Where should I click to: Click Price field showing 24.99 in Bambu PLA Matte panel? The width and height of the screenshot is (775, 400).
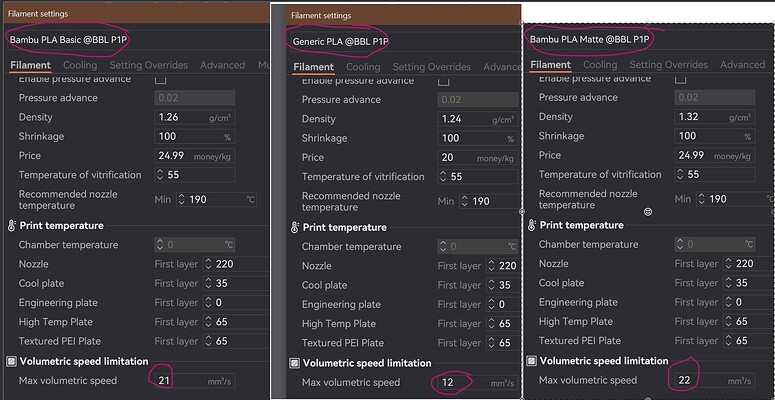click(715, 156)
